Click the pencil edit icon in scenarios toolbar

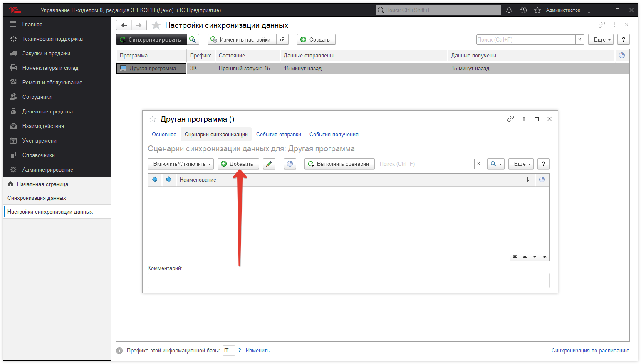pyautogui.click(x=269, y=164)
